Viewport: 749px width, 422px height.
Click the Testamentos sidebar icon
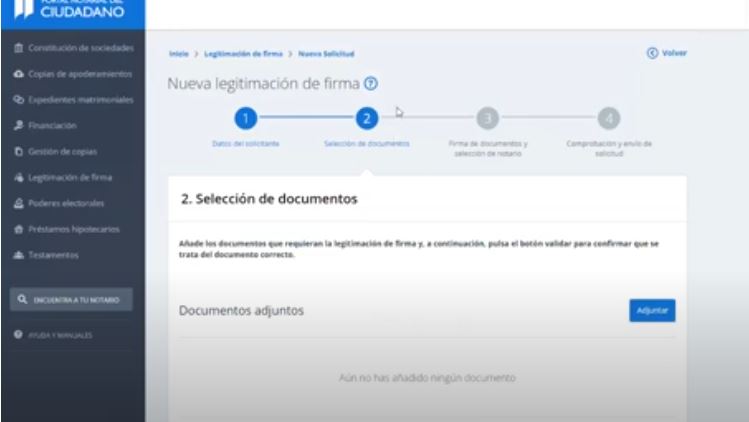coord(18,254)
